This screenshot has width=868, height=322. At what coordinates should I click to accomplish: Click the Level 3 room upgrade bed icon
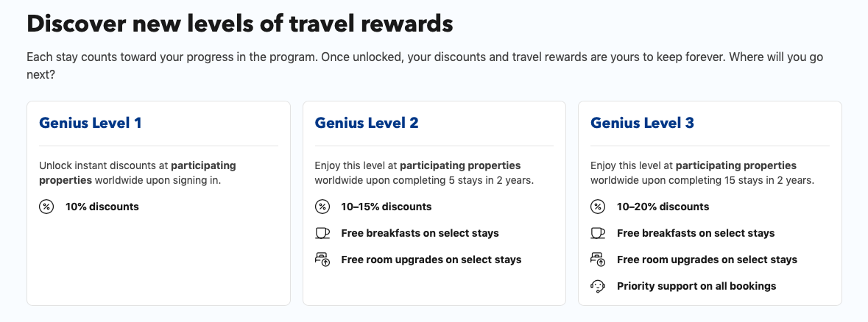pyautogui.click(x=598, y=260)
